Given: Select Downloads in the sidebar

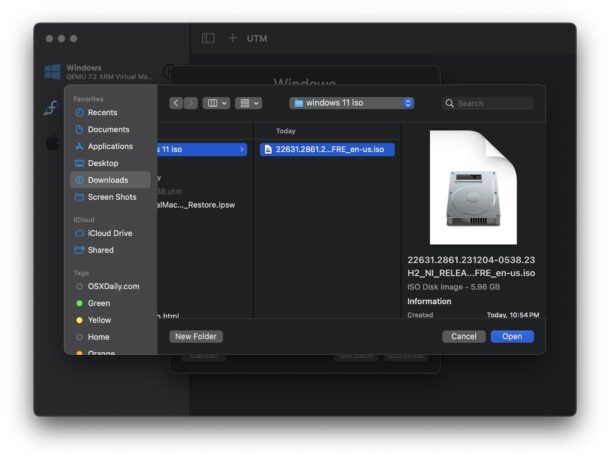Looking at the screenshot, I should click(x=108, y=180).
